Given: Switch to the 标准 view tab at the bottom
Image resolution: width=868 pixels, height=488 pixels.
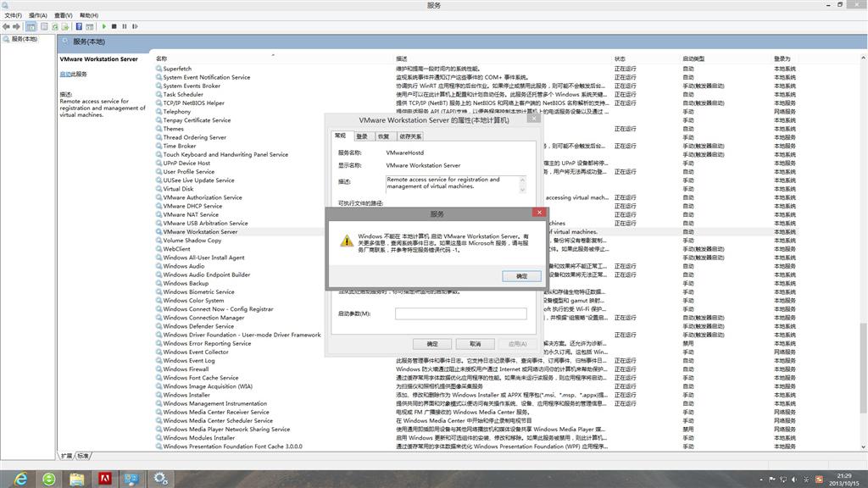Looking at the screenshot, I should click(83, 456).
